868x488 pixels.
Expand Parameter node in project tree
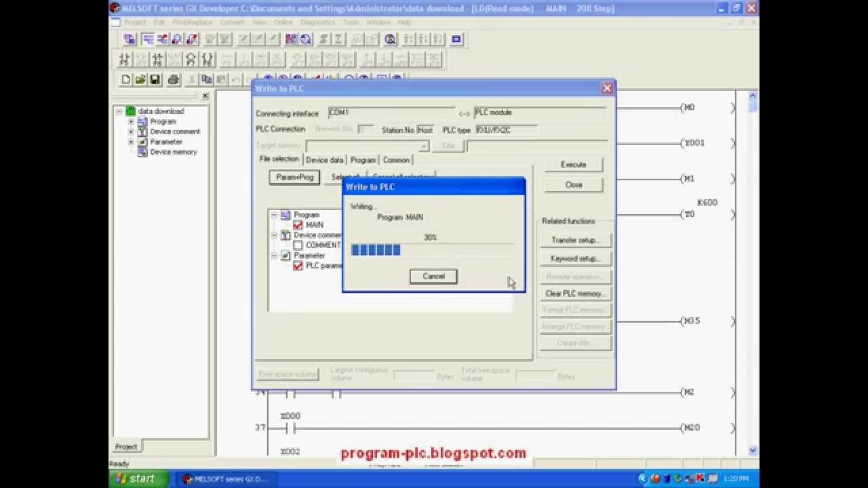click(x=131, y=142)
